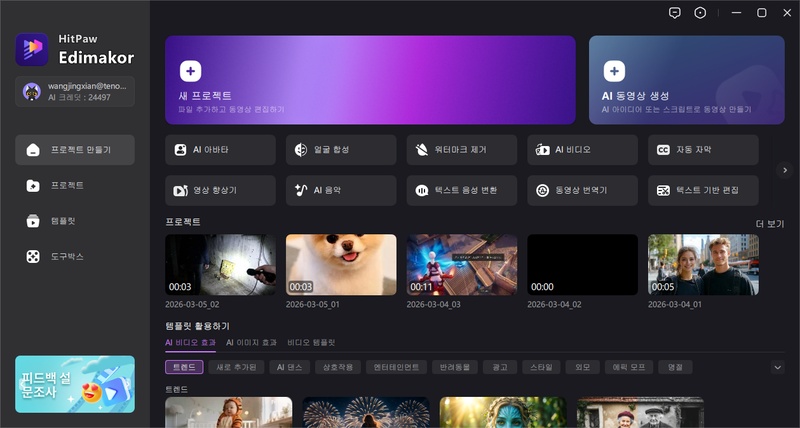The height and width of the screenshot is (428, 800).
Task: Launch the 워터마크 제거 tool
Action: pyautogui.click(x=462, y=150)
